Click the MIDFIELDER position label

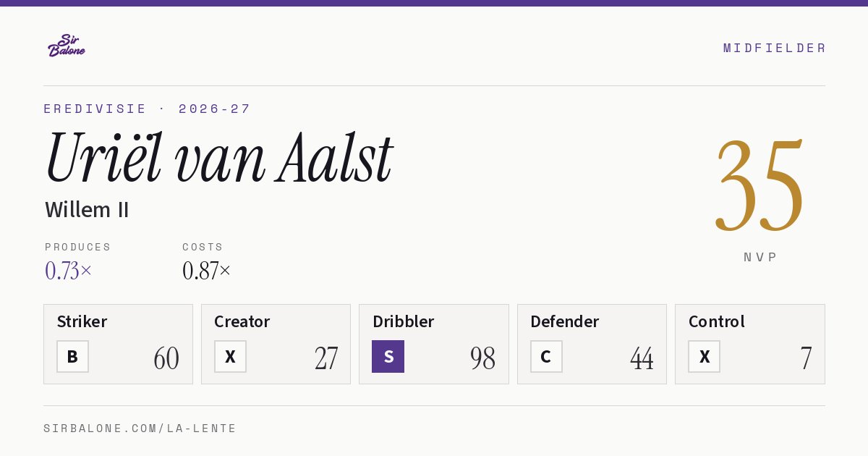point(775,48)
